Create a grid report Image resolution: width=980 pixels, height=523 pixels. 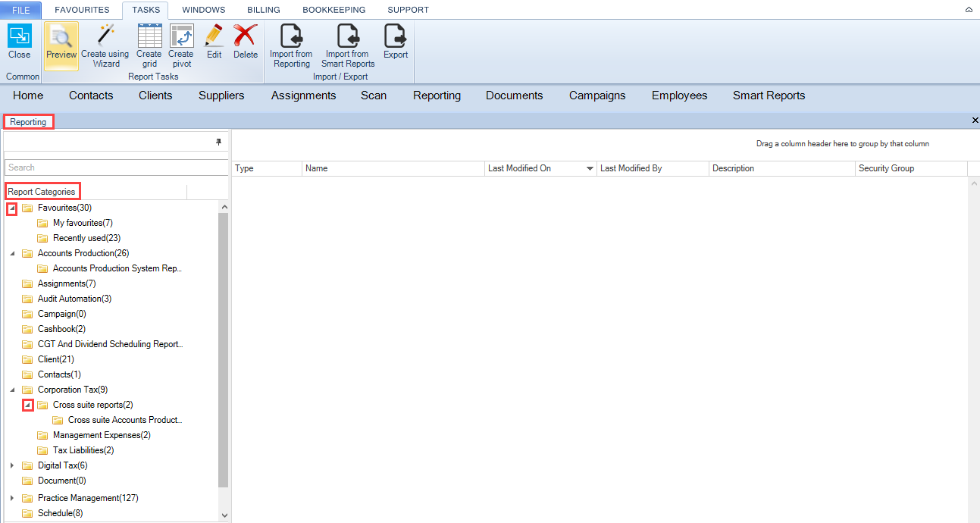click(x=149, y=45)
